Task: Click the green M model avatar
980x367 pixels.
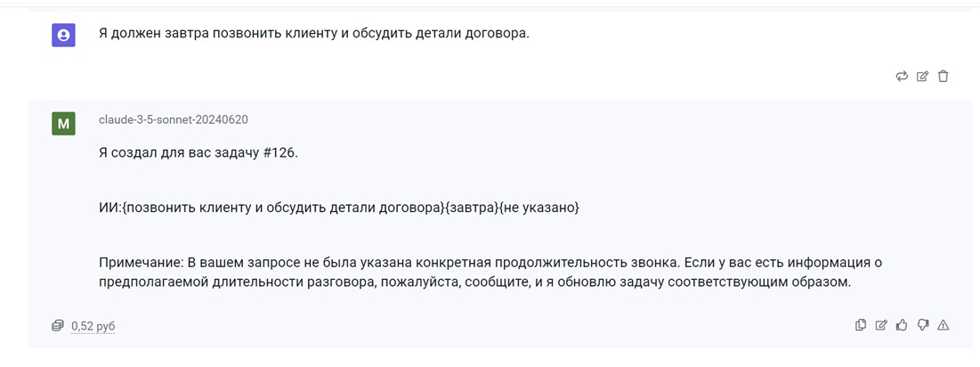Action: tap(63, 123)
